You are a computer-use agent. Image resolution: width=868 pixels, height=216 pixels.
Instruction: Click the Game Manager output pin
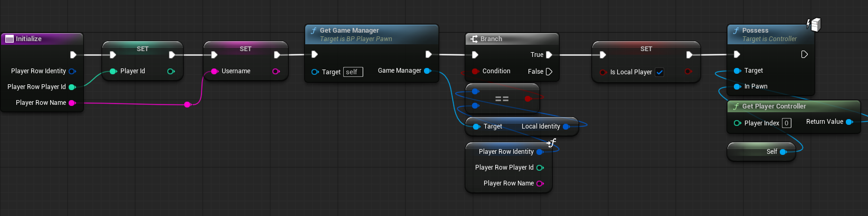click(427, 71)
